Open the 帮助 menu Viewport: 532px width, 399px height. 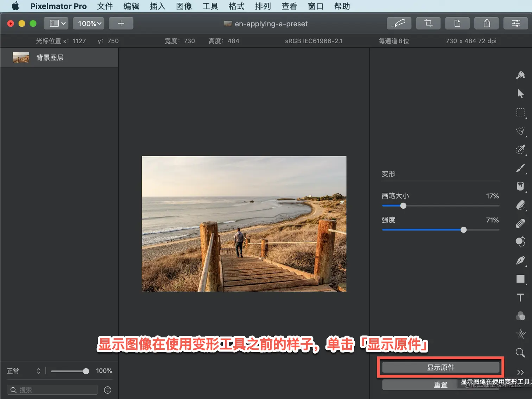coord(342,6)
